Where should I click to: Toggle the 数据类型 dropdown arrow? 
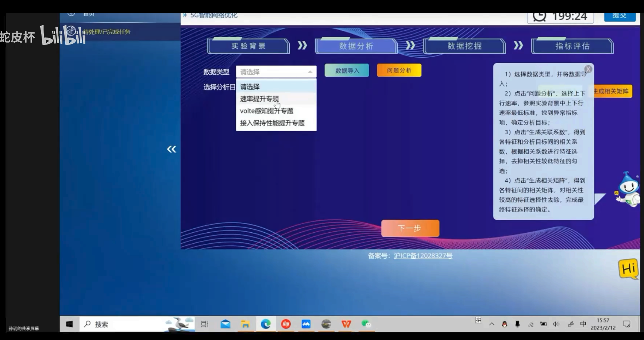[x=310, y=72]
